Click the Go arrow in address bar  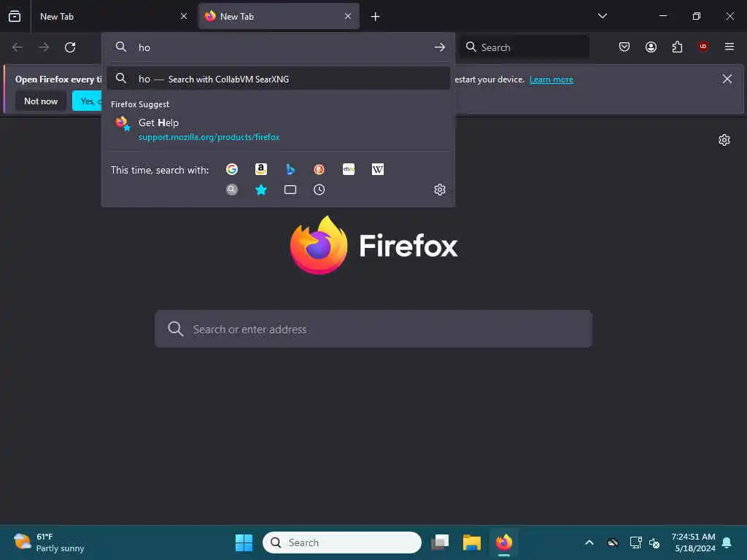coord(440,47)
